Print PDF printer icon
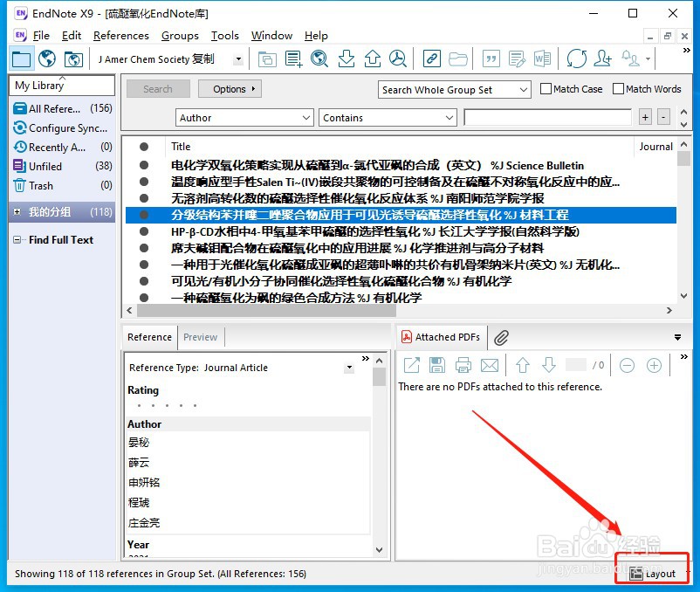This screenshot has height=592, width=700. [463, 365]
